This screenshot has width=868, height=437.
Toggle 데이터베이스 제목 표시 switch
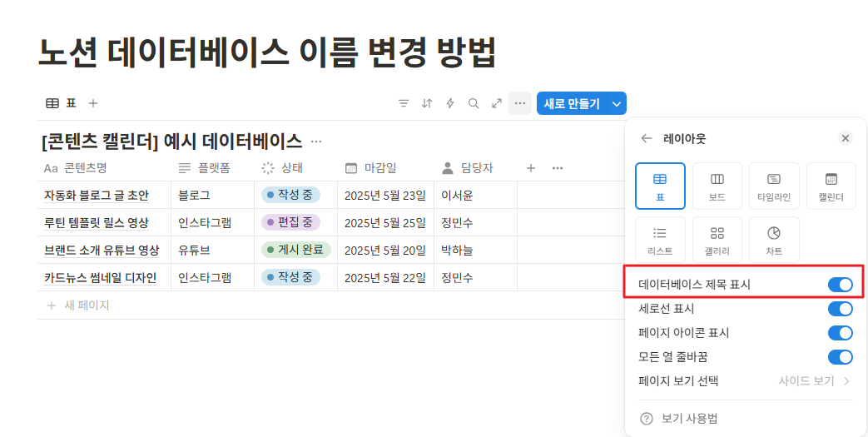click(841, 285)
